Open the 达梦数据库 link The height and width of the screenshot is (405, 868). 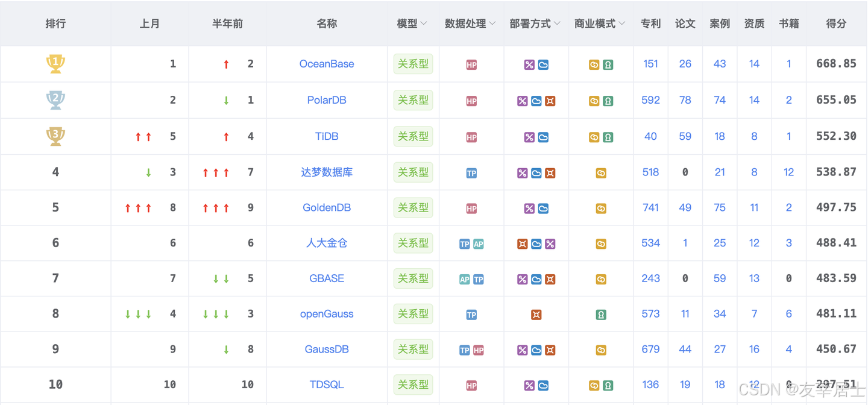point(327,172)
